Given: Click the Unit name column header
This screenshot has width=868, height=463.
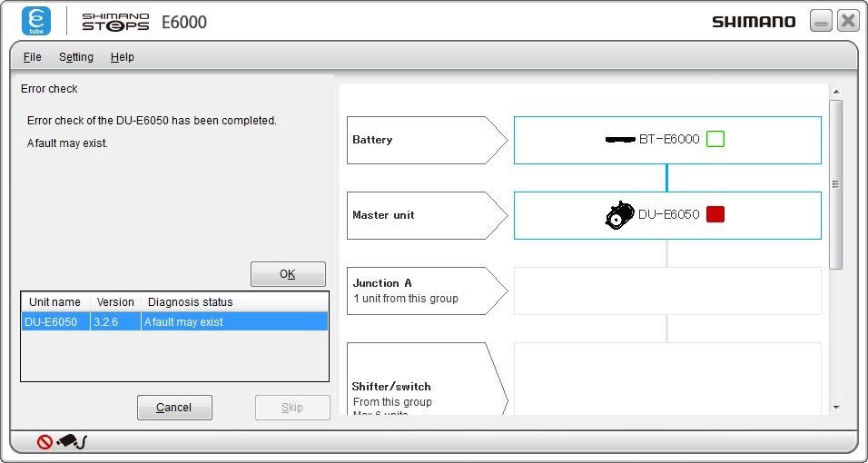Looking at the screenshot, I should click(x=55, y=301).
